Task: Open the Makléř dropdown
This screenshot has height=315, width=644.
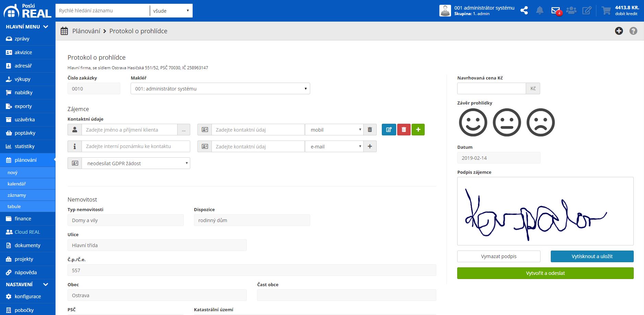Action: (x=220, y=89)
